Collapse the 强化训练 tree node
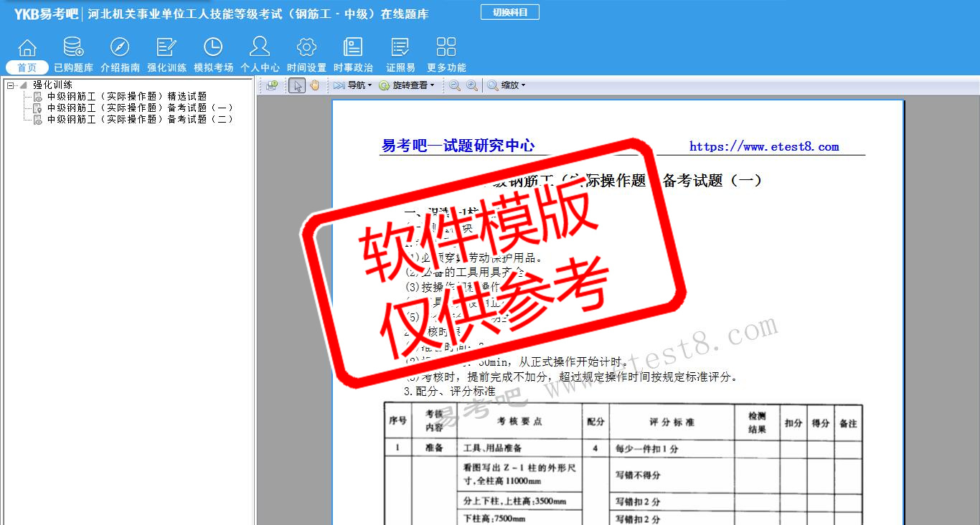980x525 pixels. click(10, 85)
